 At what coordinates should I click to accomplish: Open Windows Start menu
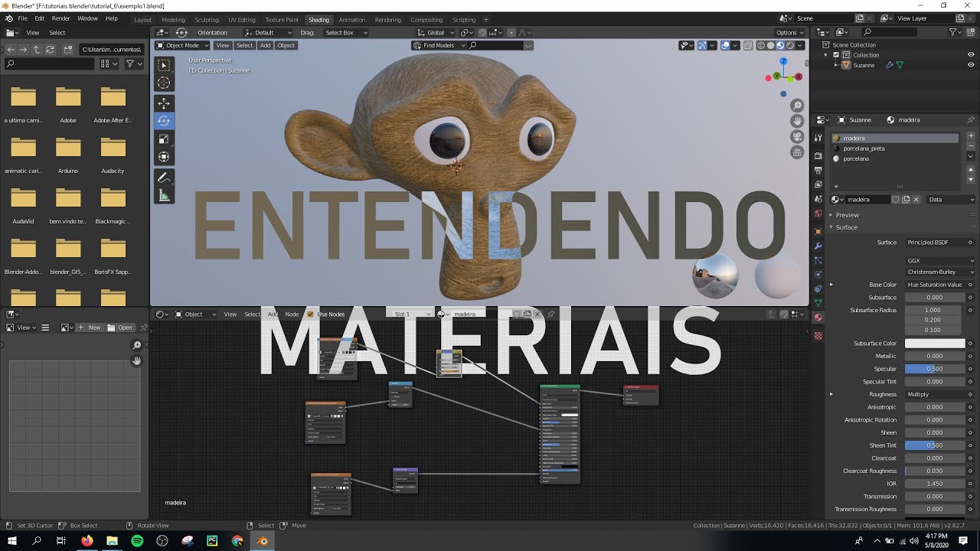pyautogui.click(x=12, y=541)
